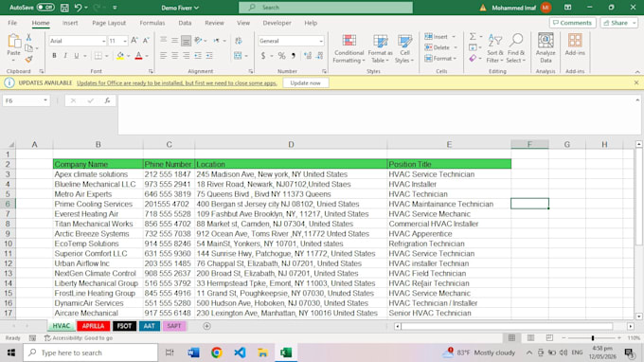Click inside the Name Box showing F6
This screenshot has height=362, width=644.
coord(23,100)
